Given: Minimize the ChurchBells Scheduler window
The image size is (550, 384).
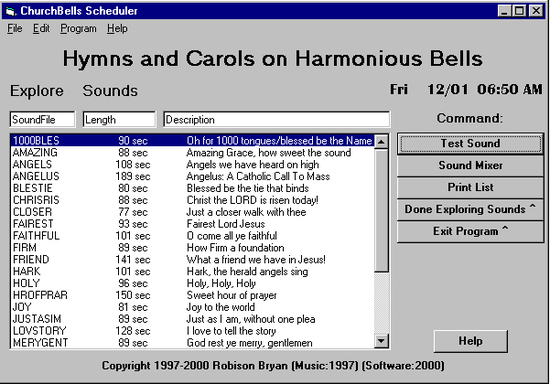Looking at the screenshot, I should point(504,11).
